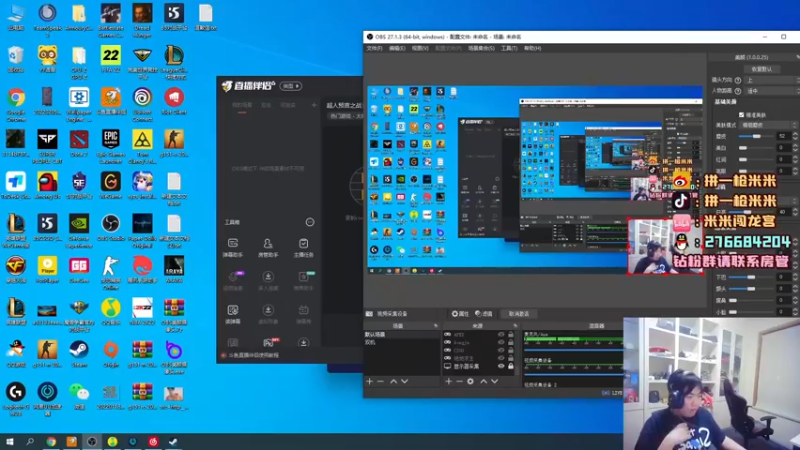This screenshot has width=800, height=450.
Task: Toggle lock on 显示器采集 source
Action: [511, 366]
